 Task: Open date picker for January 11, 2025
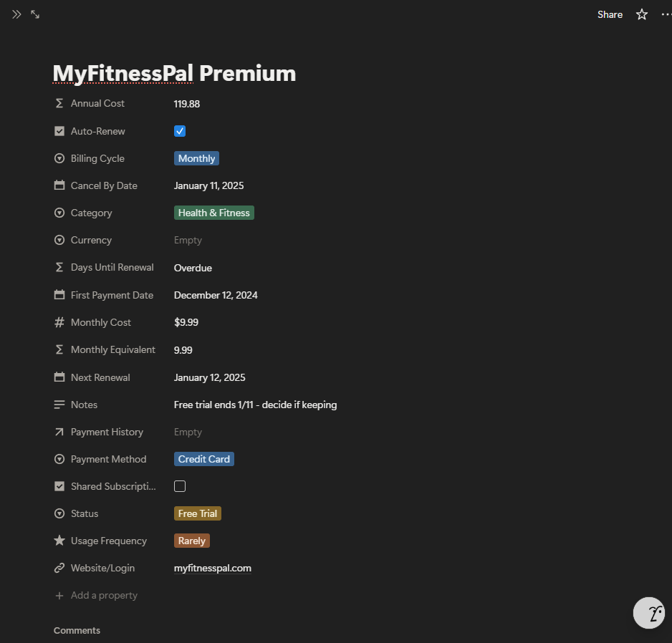208,185
